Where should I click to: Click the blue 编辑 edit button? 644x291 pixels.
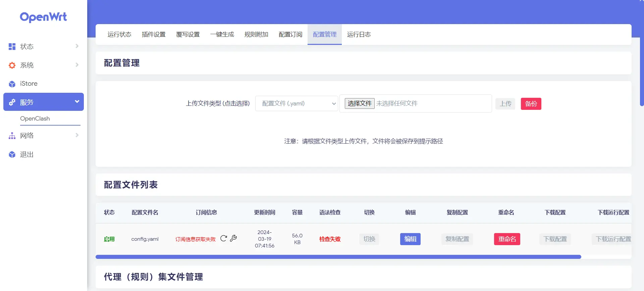(x=410, y=239)
